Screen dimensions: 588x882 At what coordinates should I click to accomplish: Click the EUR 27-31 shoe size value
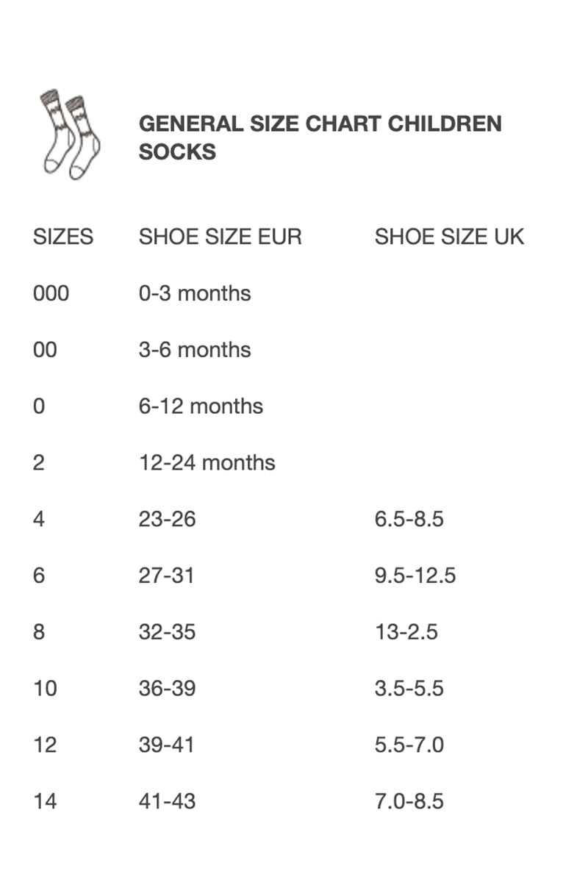point(166,576)
